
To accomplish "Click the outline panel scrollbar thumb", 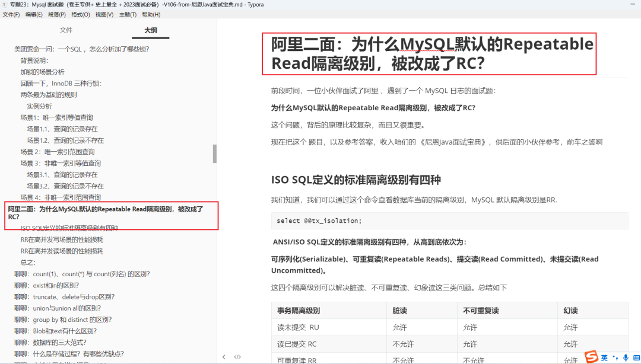I will pyautogui.click(x=215, y=154).
